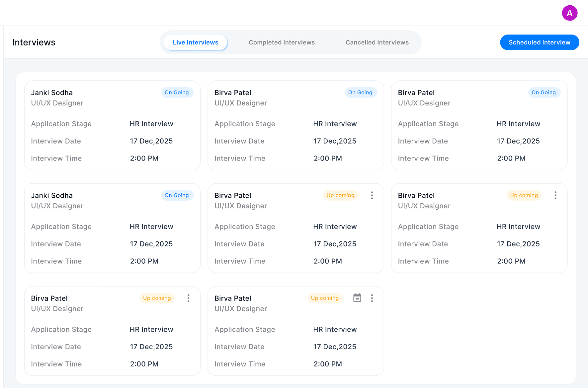
Task: Click UI/UX Designer on card with calendar icon
Action: (x=241, y=309)
